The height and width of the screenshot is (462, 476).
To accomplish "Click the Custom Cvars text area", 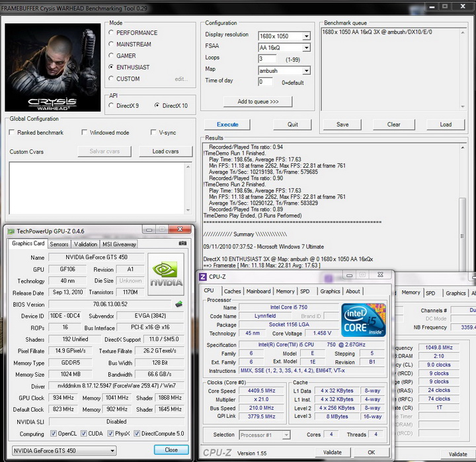I will pyautogui.click(x=97, y=188).
